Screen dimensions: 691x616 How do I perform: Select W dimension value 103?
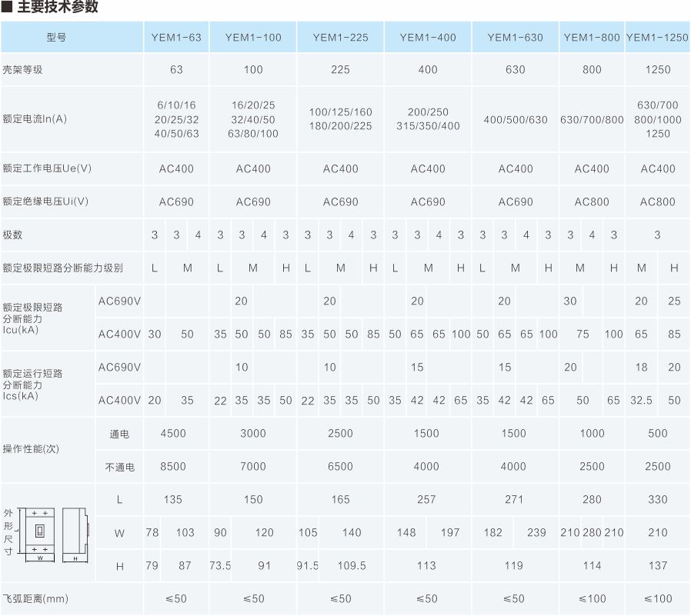[x=185, y=532]
